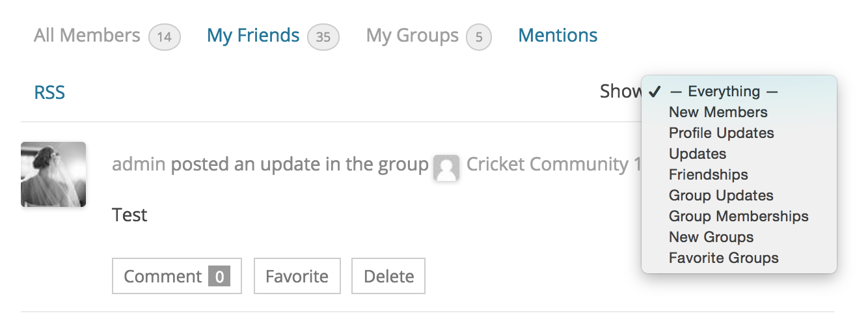Filter activity by New Members
Image resolution: width=868 pixels, height=328 pixels.
(x=718, y=113)
